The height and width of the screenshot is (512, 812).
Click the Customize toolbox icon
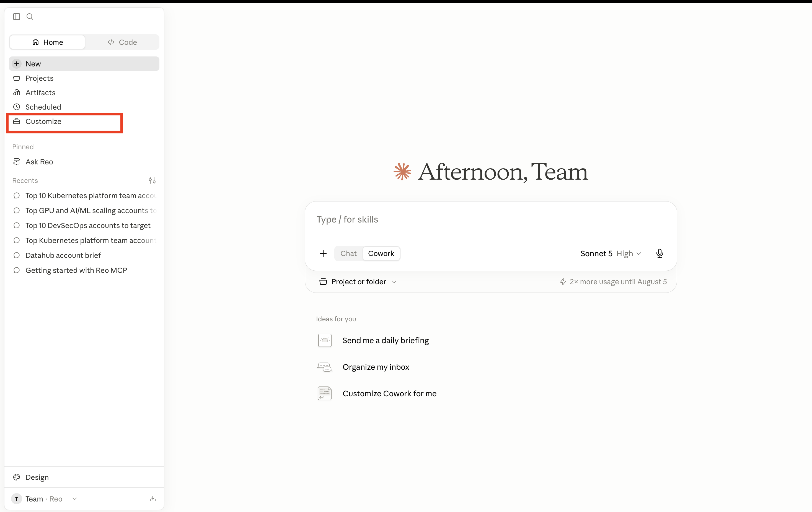(17, 121)
